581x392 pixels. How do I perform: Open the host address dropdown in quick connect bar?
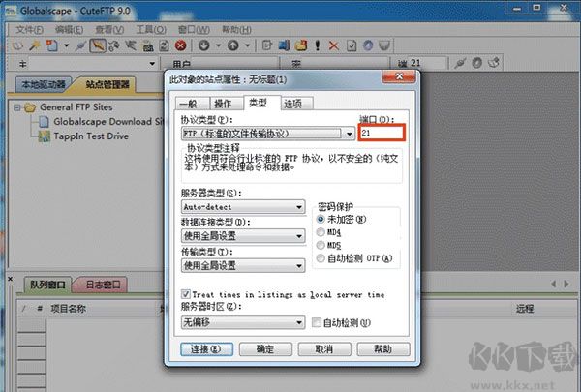click(152, 63)
